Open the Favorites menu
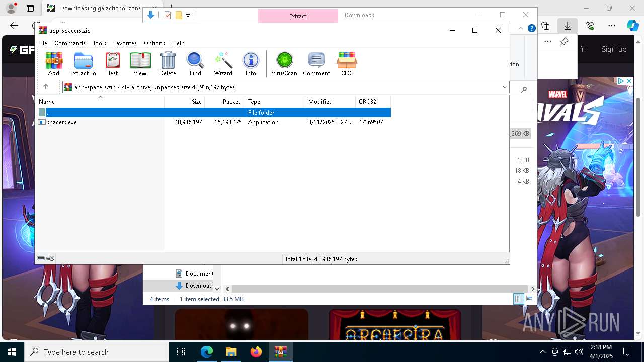Image resolution: width=644 pixels, height=362 pixels. tap(125, 43)
